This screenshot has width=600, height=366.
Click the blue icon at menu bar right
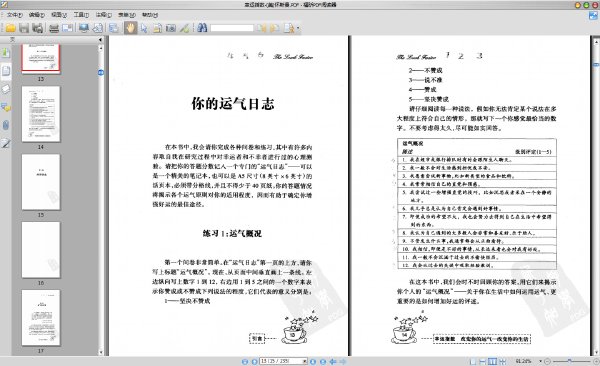593,16
